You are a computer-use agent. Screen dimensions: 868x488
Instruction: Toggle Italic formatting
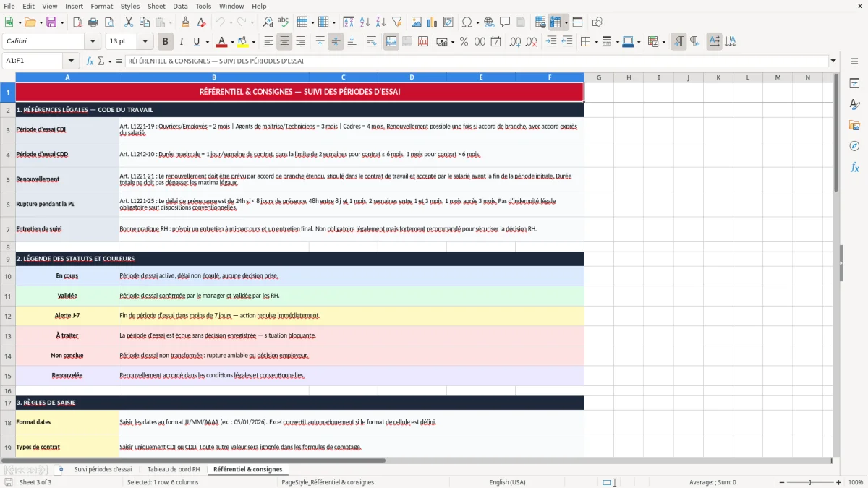click(x=181, y=42)
